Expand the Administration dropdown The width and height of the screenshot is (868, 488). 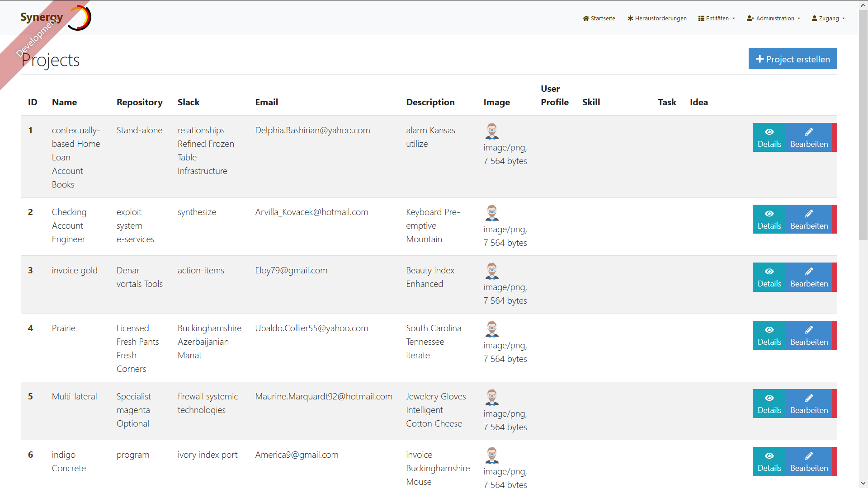click(x=773, y=19)
